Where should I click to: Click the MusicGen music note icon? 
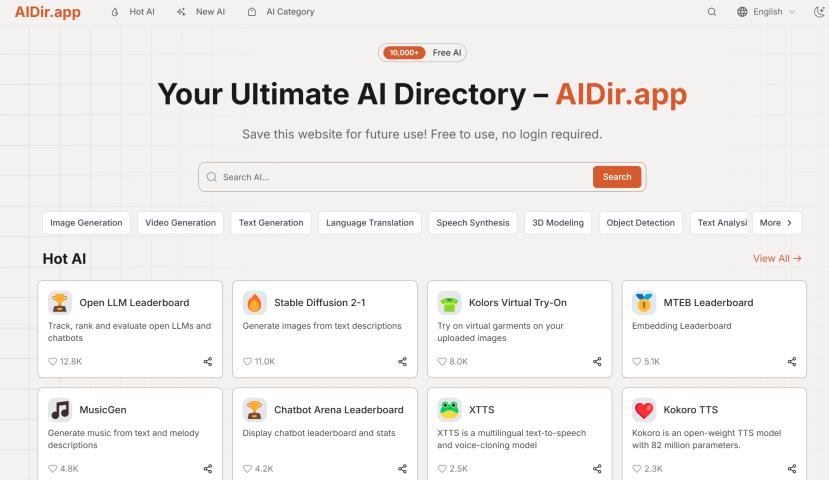pos(60,410)
